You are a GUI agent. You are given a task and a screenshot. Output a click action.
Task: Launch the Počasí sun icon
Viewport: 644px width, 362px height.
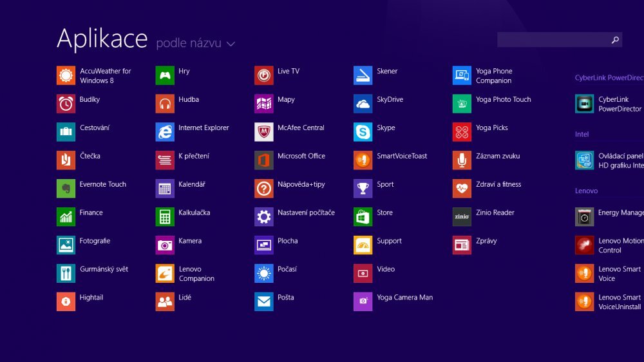click(263, 274)
